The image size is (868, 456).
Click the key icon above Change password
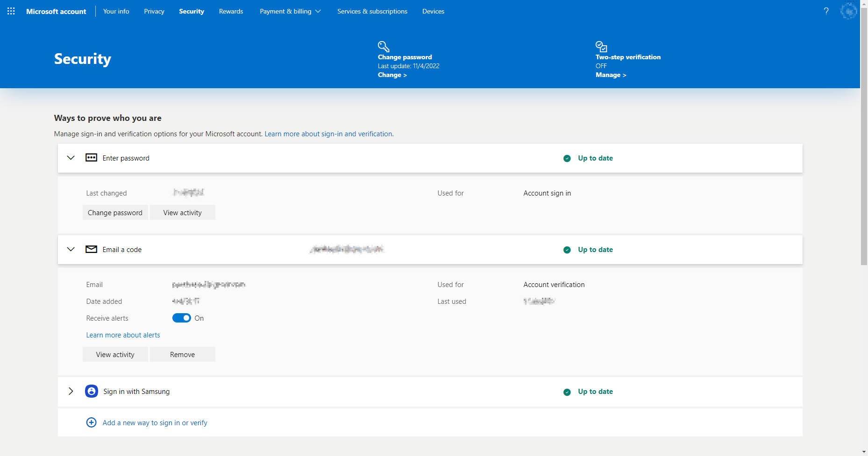click(384, 46)
